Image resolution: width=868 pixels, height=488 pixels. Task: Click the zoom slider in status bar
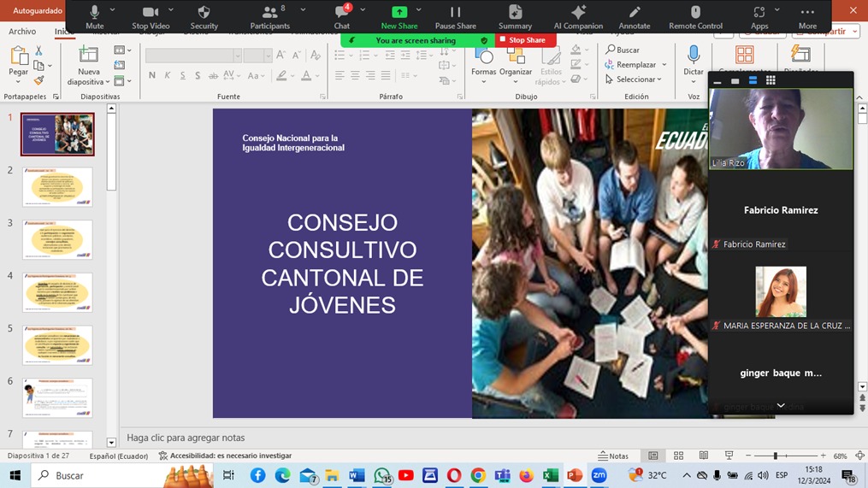pyautogui.click(x=776, y=456)
